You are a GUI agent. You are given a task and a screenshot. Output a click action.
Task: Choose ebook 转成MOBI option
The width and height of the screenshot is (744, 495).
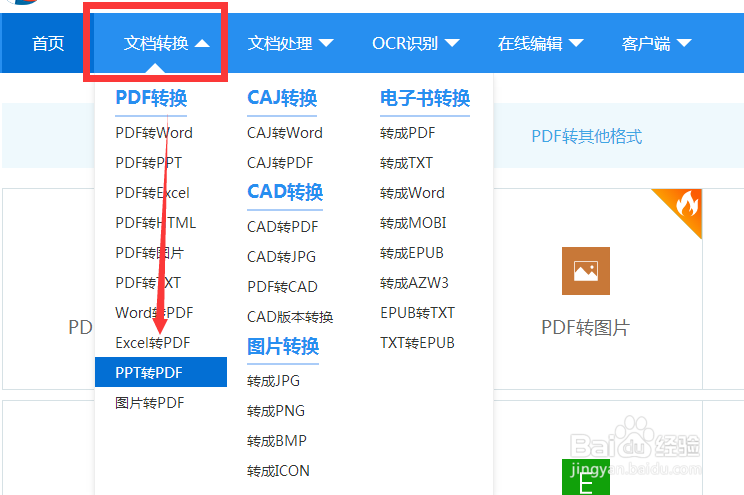(x=413, y=223)
